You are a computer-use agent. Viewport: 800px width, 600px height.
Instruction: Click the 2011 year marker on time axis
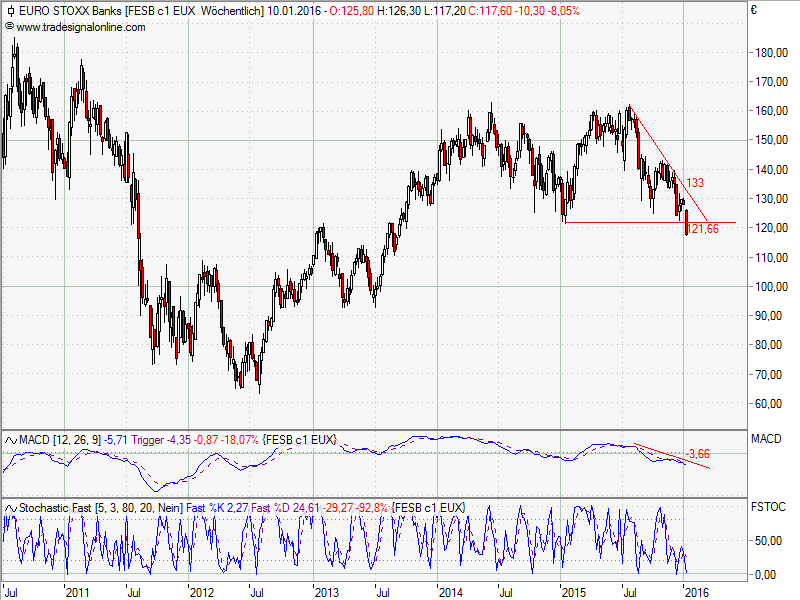[x=79, y=591]
